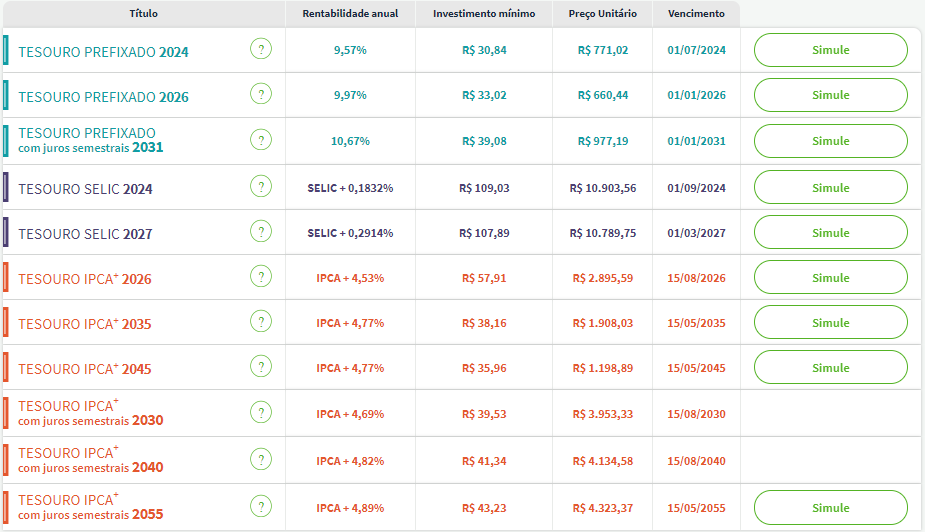
Task: Open the TESOURO PREFIXADO 2024 title
Action: (x=103, y=52)
